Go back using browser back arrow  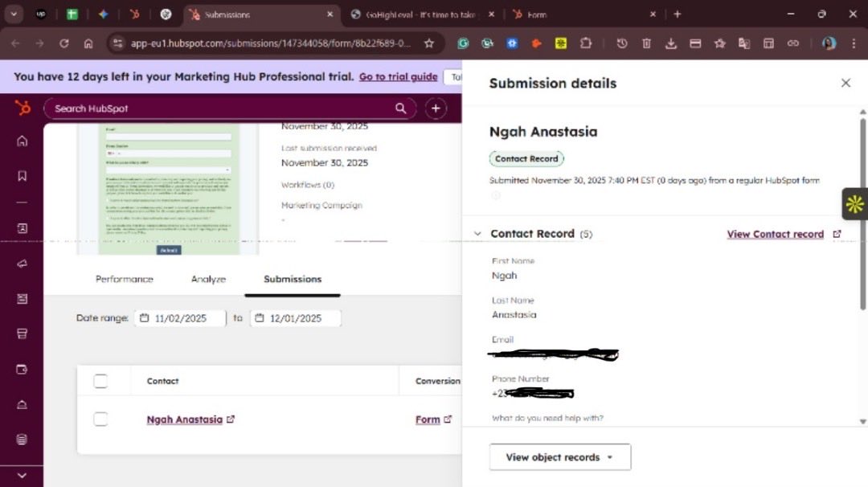(x=15, y=43)
